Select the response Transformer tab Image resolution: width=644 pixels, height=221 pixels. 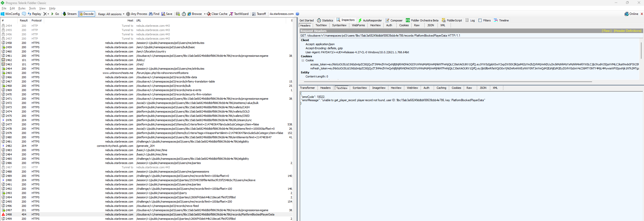click(x=307, y=88)
